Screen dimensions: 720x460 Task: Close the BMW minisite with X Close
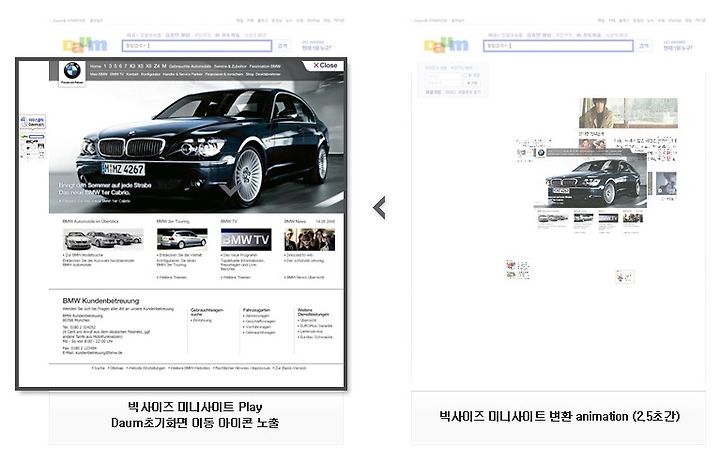pos(326,66)
